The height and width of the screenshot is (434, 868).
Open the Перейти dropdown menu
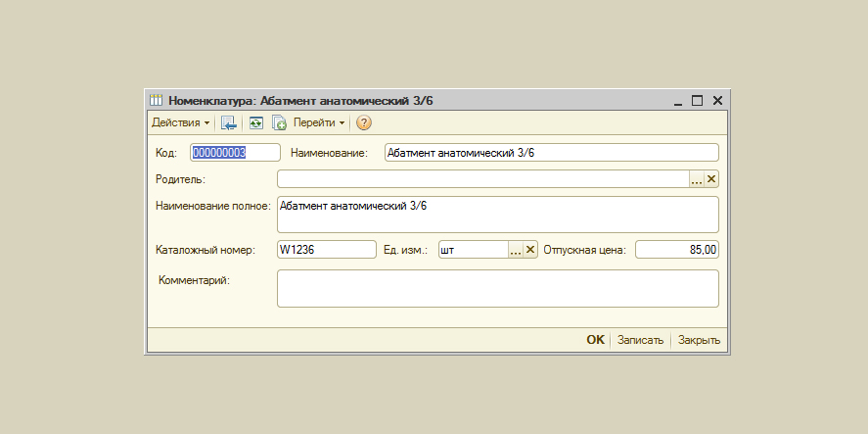coord(319,123)
